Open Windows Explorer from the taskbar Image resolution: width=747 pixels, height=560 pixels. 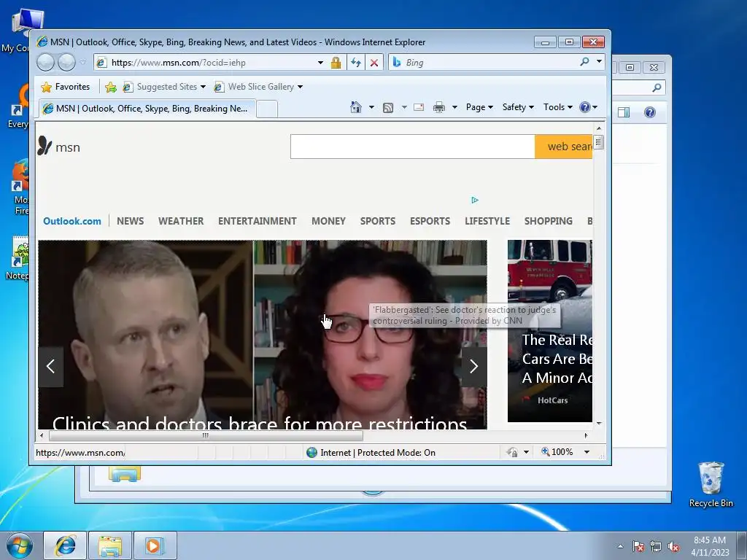click(x=110, y=545)
